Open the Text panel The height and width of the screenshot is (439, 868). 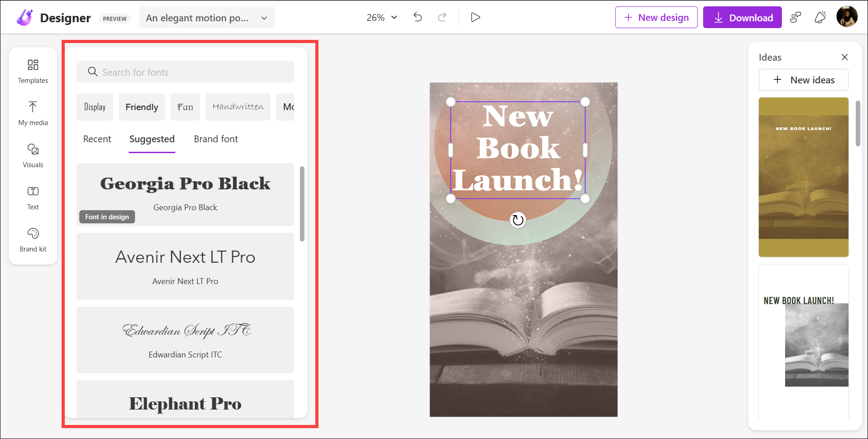pyautogui.click(x=33, y=198)
